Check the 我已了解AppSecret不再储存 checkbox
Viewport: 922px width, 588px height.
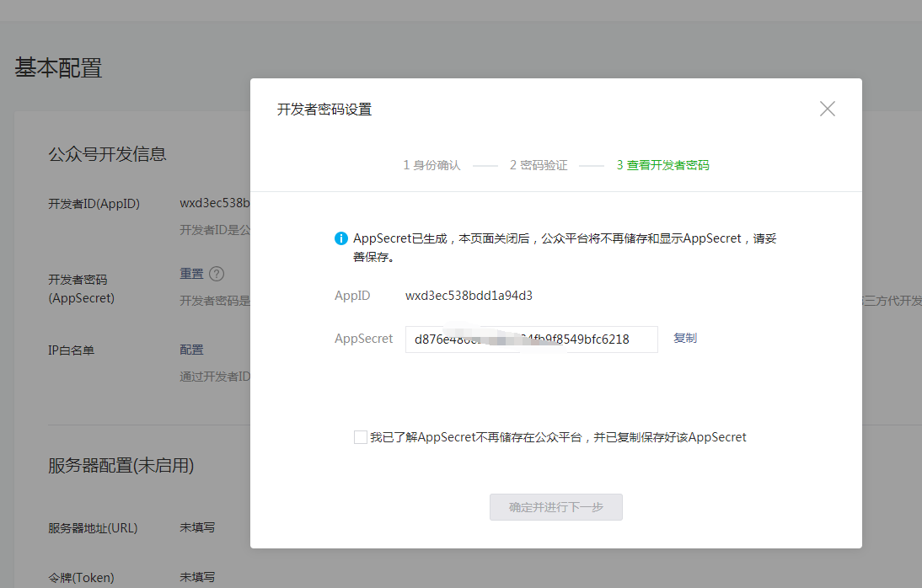361,437
